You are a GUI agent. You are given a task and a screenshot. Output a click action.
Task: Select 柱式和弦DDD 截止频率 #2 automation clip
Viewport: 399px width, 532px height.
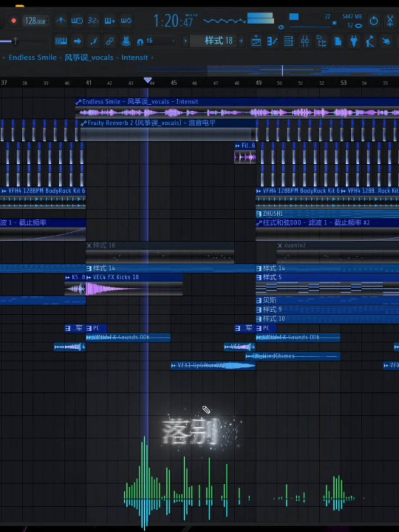327,229
